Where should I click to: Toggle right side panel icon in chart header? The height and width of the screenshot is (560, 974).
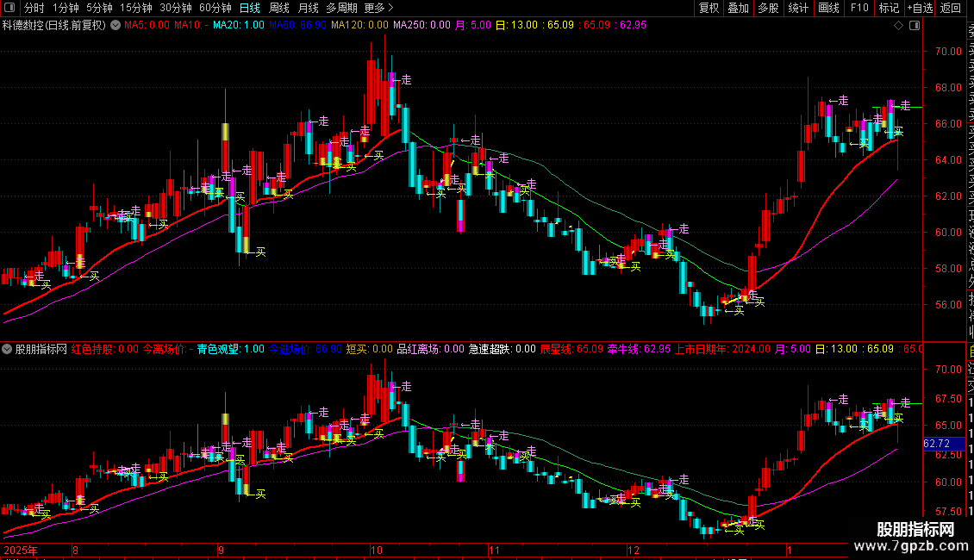click(x=915, y=26)
